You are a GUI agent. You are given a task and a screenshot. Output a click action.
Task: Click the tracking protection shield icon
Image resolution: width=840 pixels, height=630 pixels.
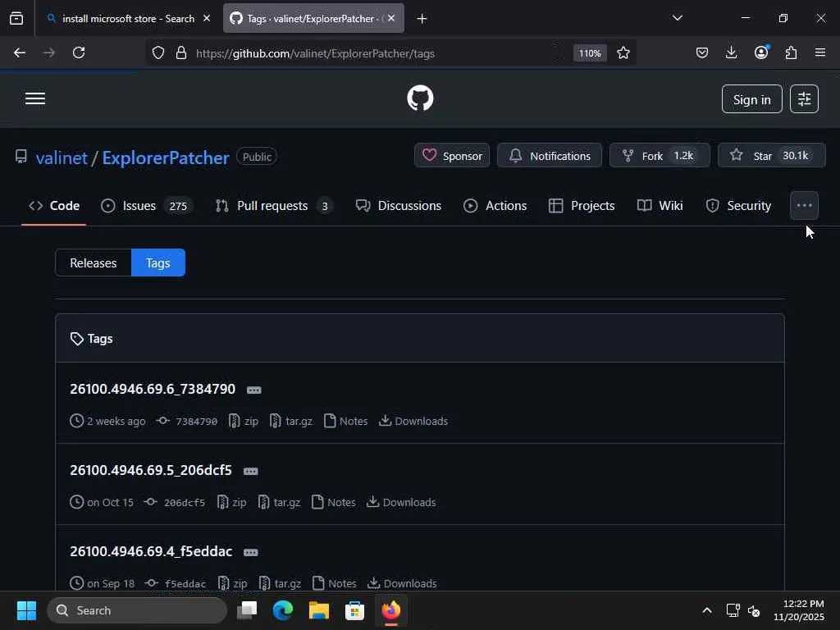[x=158, y=53]
